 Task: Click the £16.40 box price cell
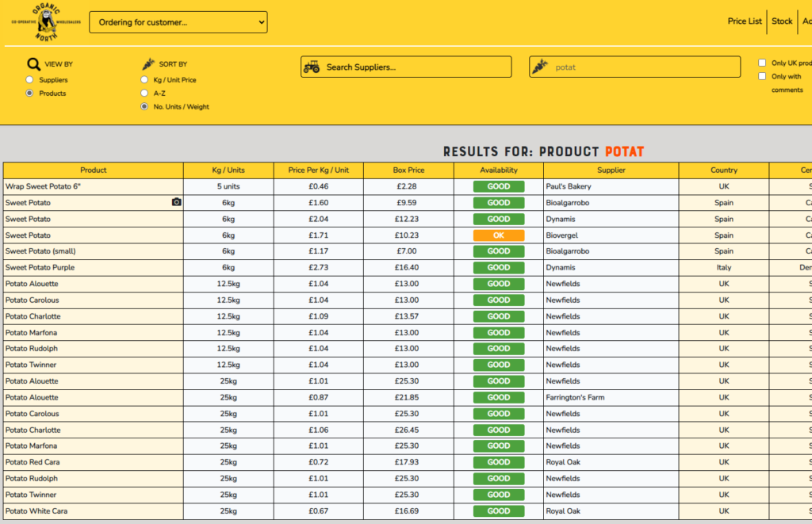tap(407, 268)
